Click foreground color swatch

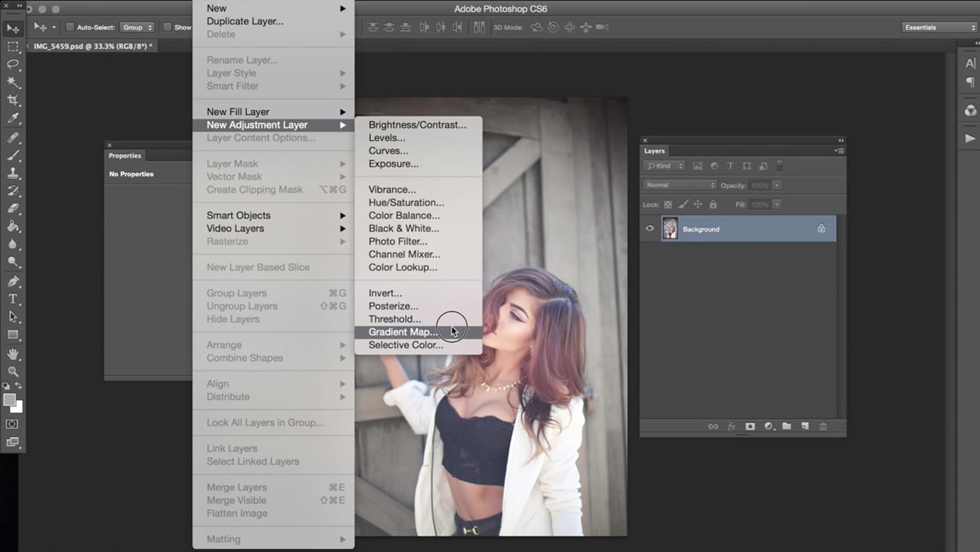[x=9, y=399]
